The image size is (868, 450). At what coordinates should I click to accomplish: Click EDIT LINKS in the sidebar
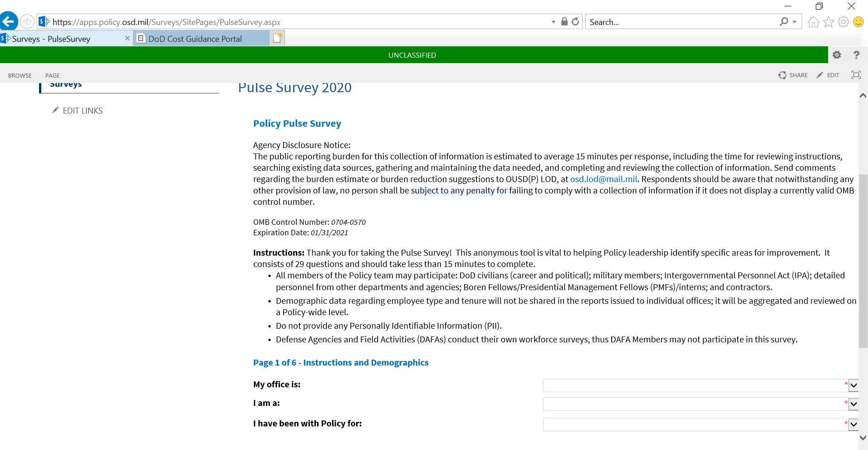click(x=82, y=111)
